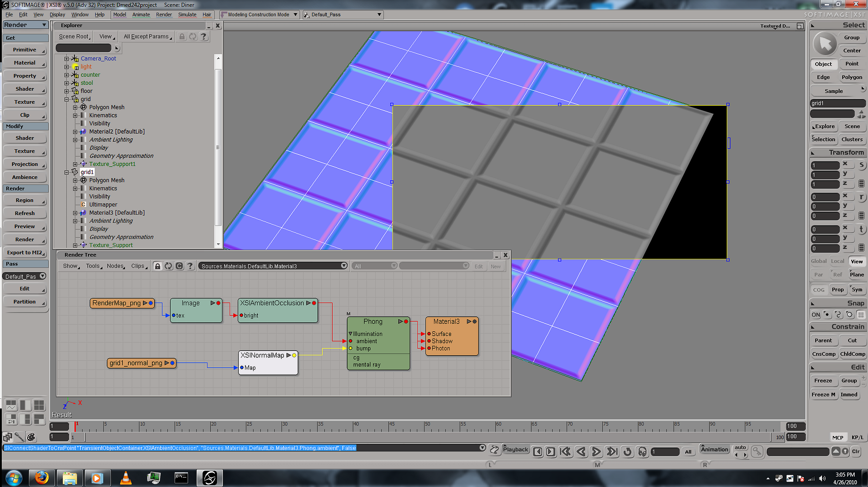Enable Polygon selection filter
Screen dimensions: 868x487
pos(852,77)
